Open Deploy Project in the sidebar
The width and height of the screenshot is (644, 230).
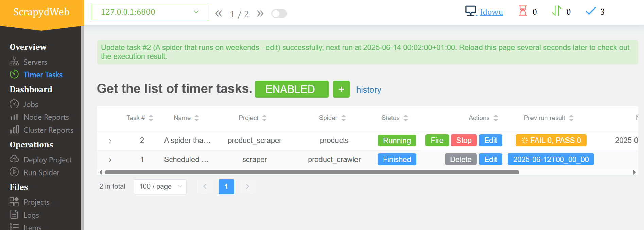48,160
